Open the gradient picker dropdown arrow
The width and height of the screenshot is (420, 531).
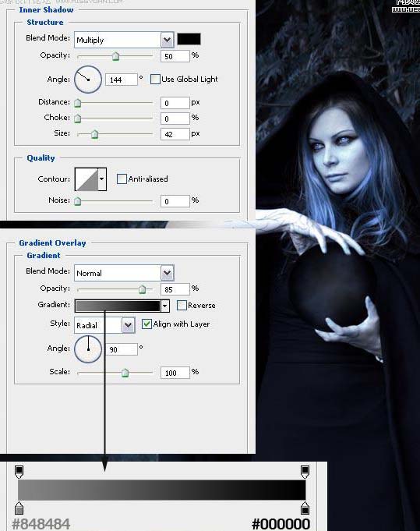pyautogui.click(x=165, y=306)
